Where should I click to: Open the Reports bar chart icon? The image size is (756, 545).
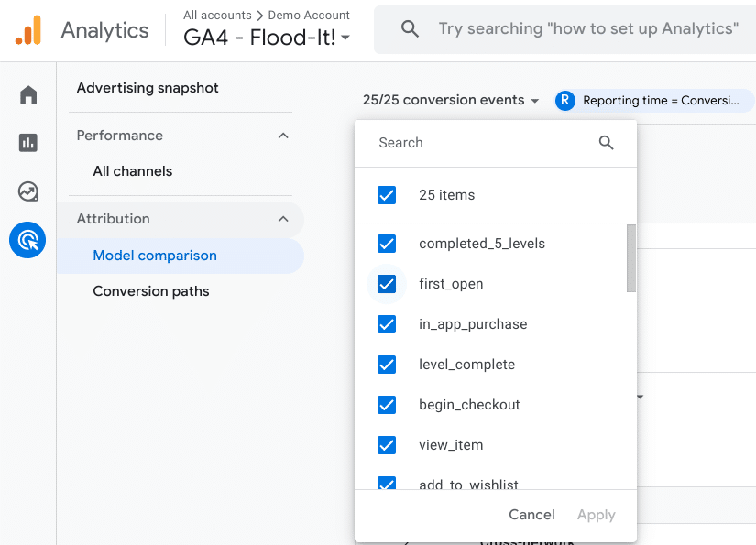(x=28, y=143)
